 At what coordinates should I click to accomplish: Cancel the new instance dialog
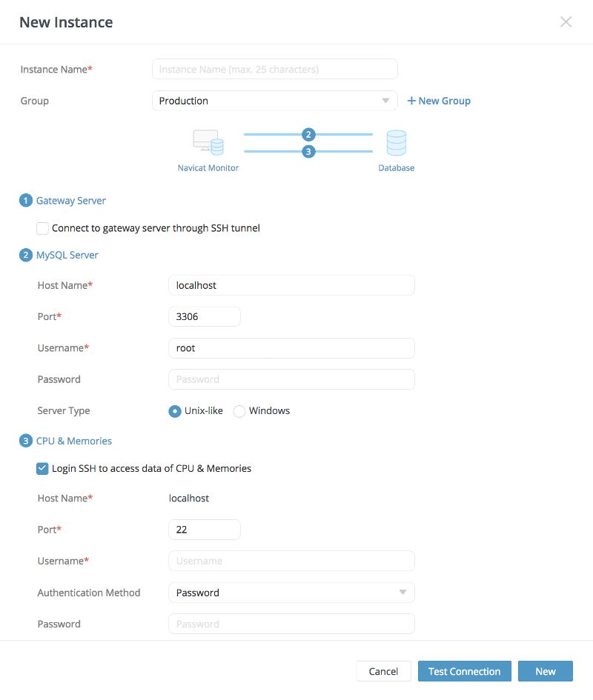coord(383,671)
